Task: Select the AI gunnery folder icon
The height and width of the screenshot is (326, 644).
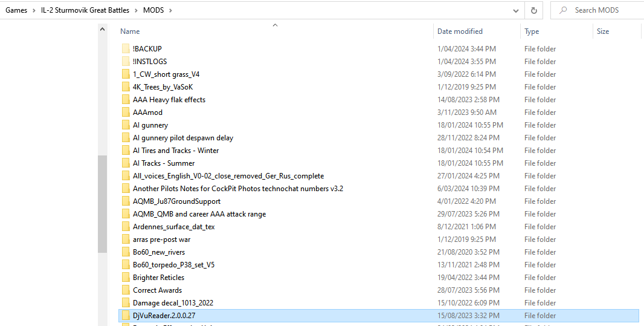Action: pos(126,125)
